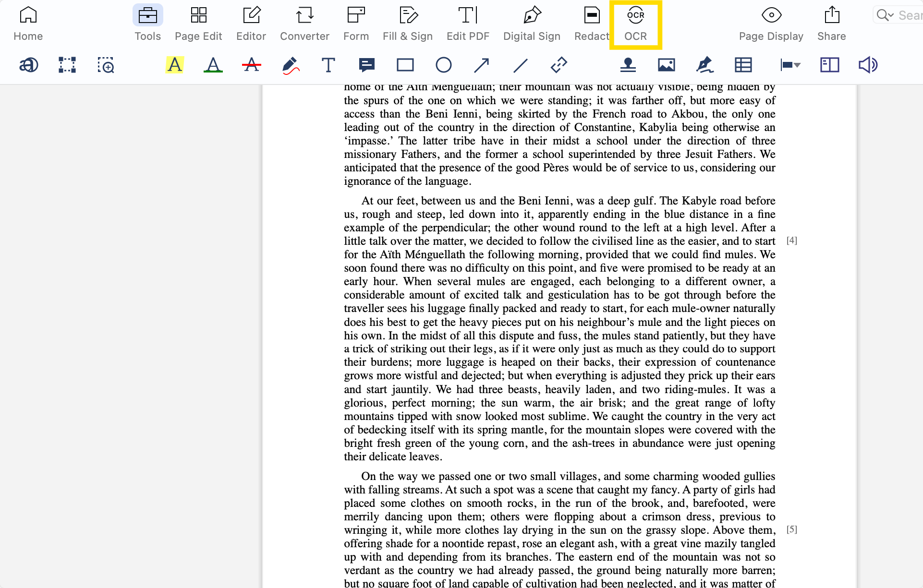Choose the freehand pen drawing tool
The height and width of the screenshot is (588, 923).
290,65
